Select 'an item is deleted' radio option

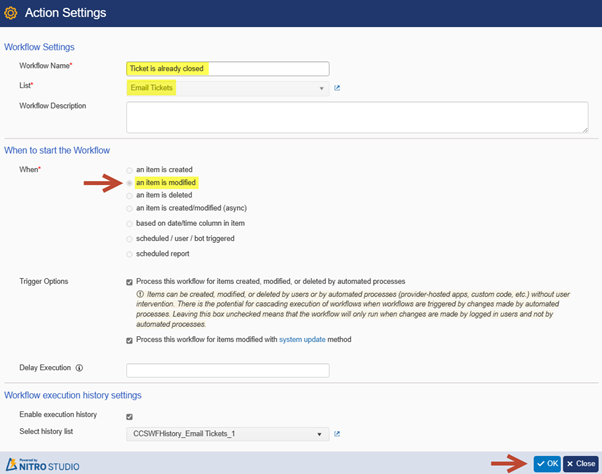[129, 196]
